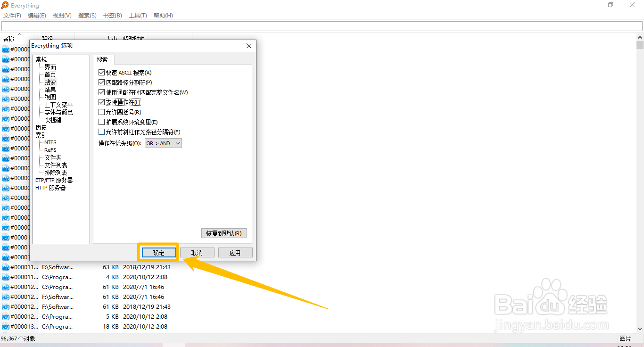Select 快捷键 in options tree
This screenshot has height=347, width=644.
point(53,120)
